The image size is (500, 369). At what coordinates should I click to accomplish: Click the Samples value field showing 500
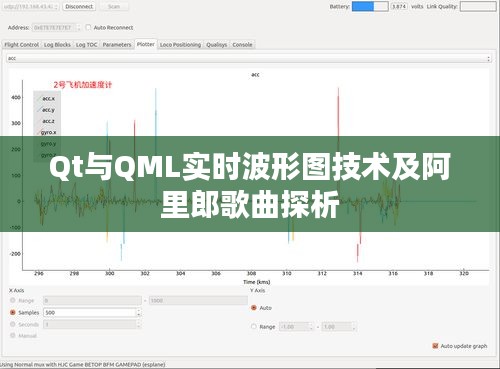tap(90, 313)
